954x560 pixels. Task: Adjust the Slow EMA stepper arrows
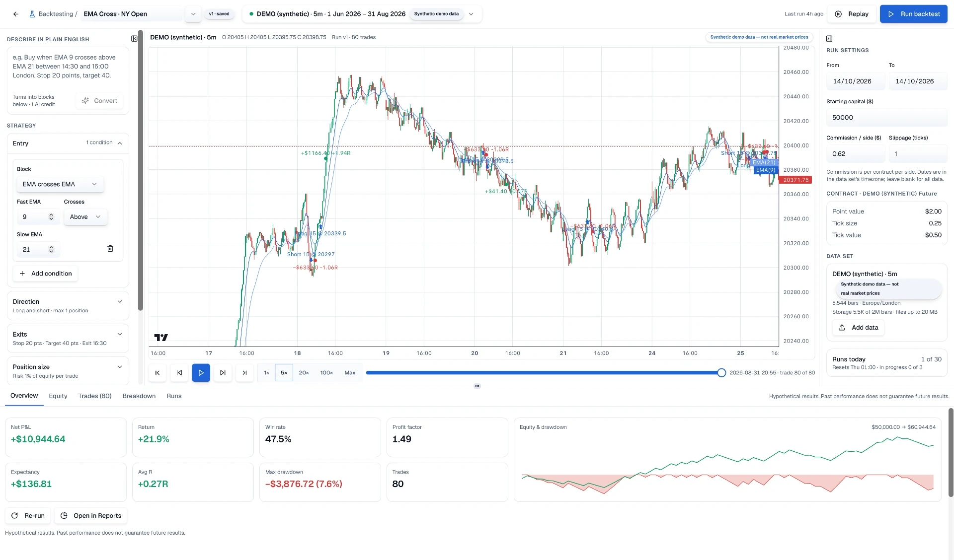(x=51, y=250)
